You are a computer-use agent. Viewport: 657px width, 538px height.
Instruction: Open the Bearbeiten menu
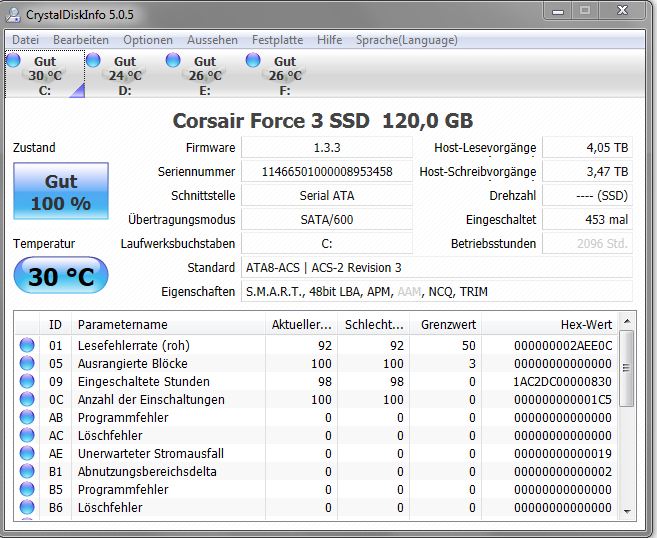[x=81, y=40]
